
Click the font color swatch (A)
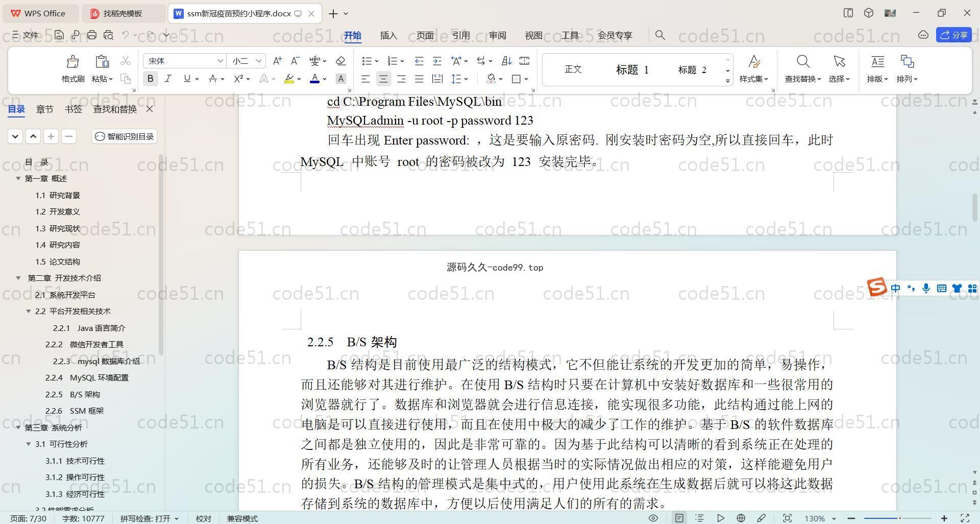coord(315,79)
